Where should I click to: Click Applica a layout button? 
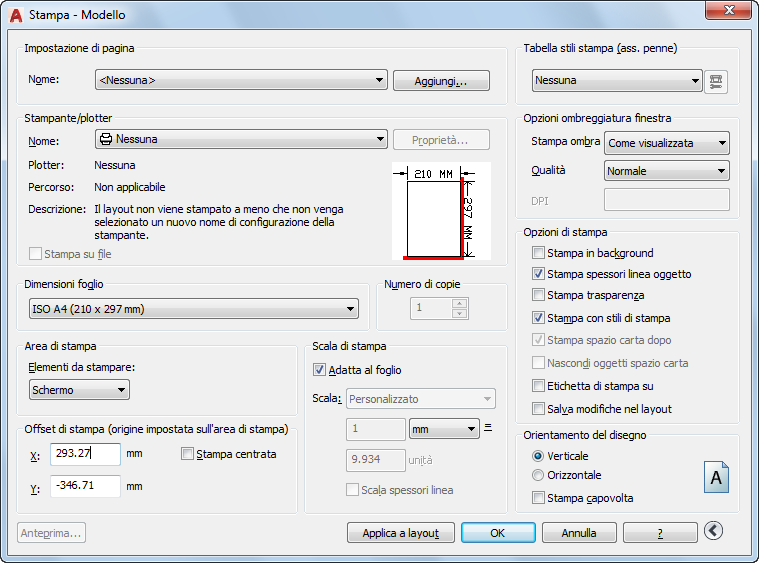tap(401, 533)
